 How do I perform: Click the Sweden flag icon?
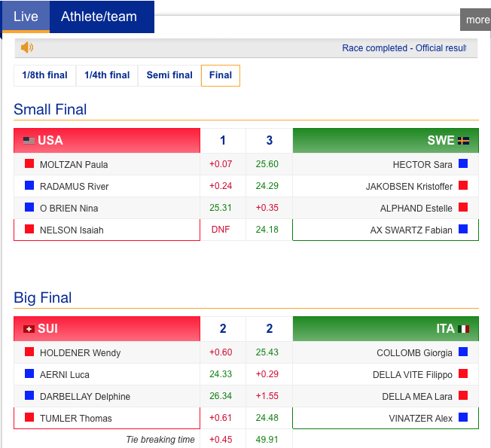click(464, 141)
